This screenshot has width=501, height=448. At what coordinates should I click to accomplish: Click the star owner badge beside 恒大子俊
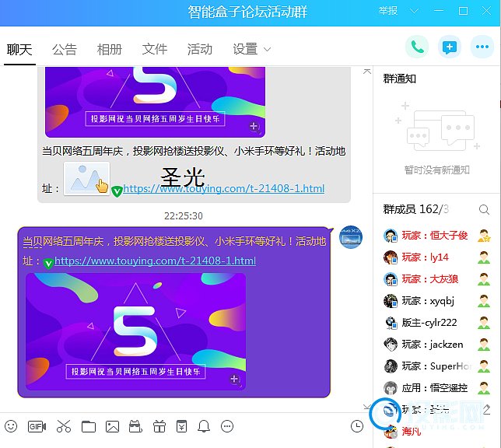tap(484, 236)
